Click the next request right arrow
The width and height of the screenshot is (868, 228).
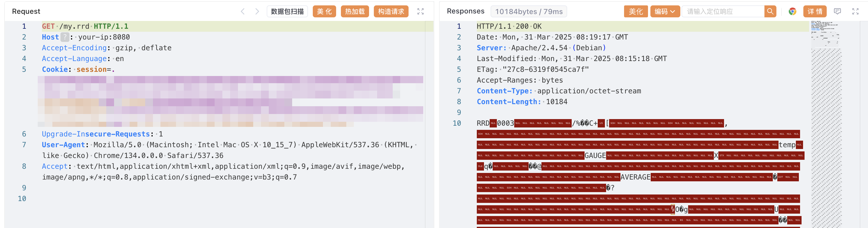pos(257,11)
